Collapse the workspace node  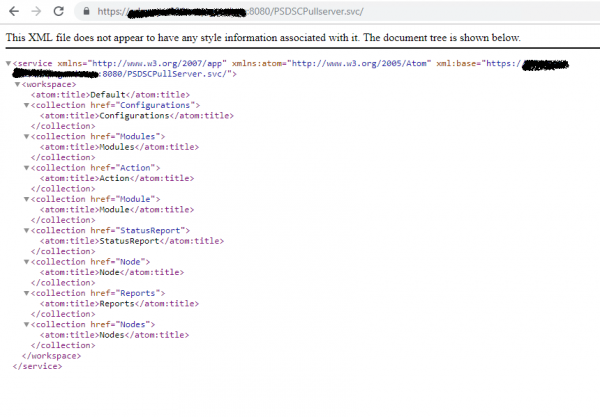click(x=19, y=85)
